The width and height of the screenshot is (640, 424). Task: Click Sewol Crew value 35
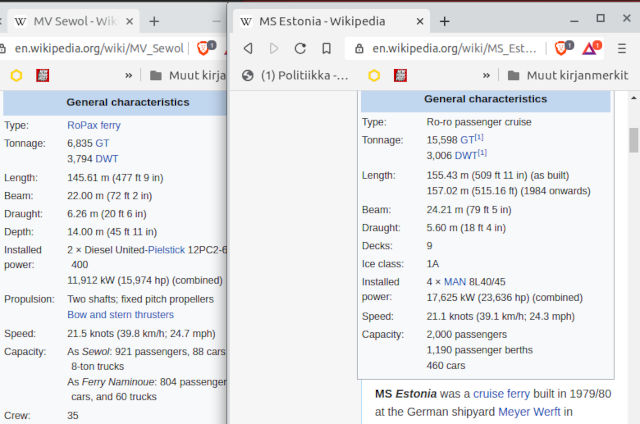[x=73, y=416]
